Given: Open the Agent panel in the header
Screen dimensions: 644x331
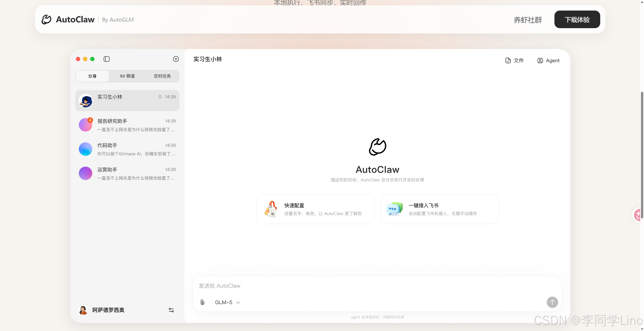Looking at the screenshot, I should pyautogui.click(x=548, y=61).
